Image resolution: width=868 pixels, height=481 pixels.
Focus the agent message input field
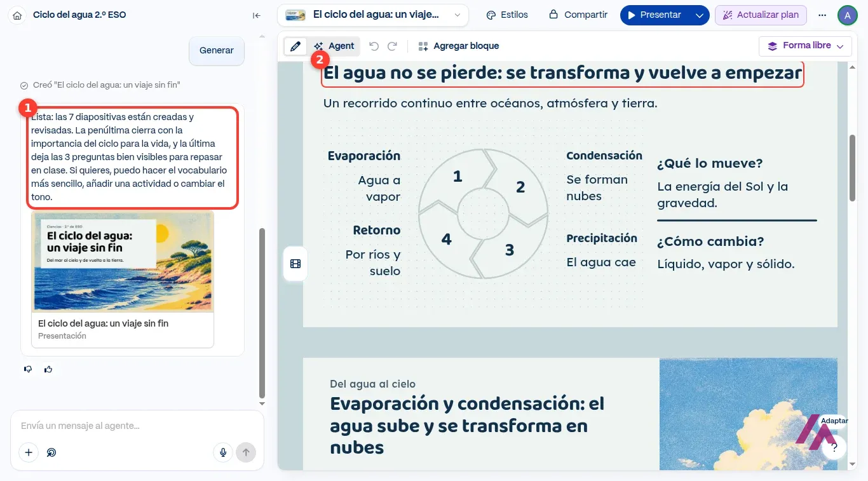[x=137, y=426]
